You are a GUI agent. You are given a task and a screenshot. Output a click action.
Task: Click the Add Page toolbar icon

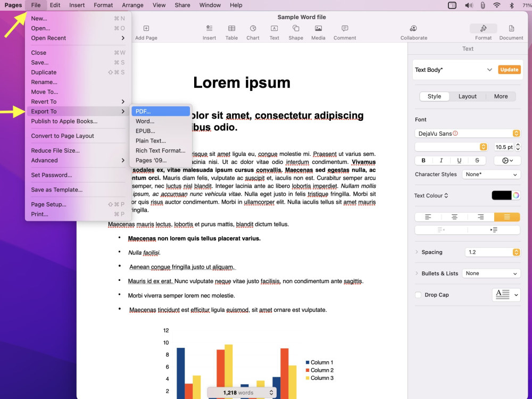pyautogui.click(x=146, y=29)
